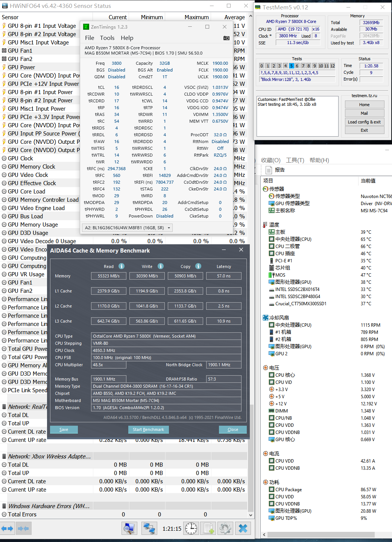392x542 pixels.
Task: Collapse the Windows Hardware Errors group
Action: point(4,506)
